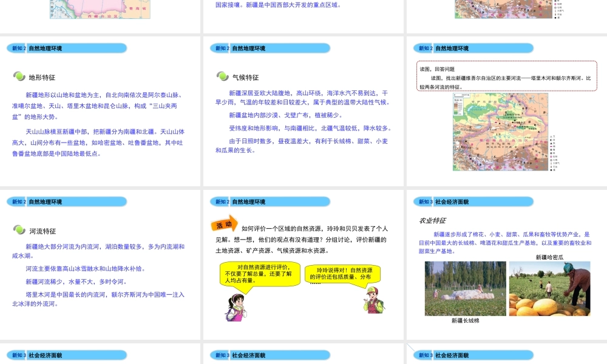This screenshot has height=364, width=607.
Task: Click the left yellow speech bubble about 人均占有量
Action: 260,274
